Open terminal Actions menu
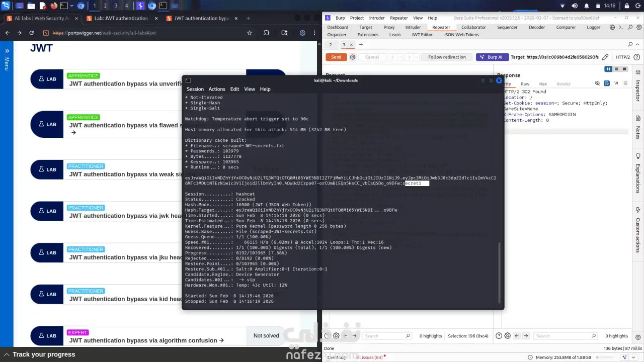The height and width of the screenshot is (362, 644). coord(217,89)
